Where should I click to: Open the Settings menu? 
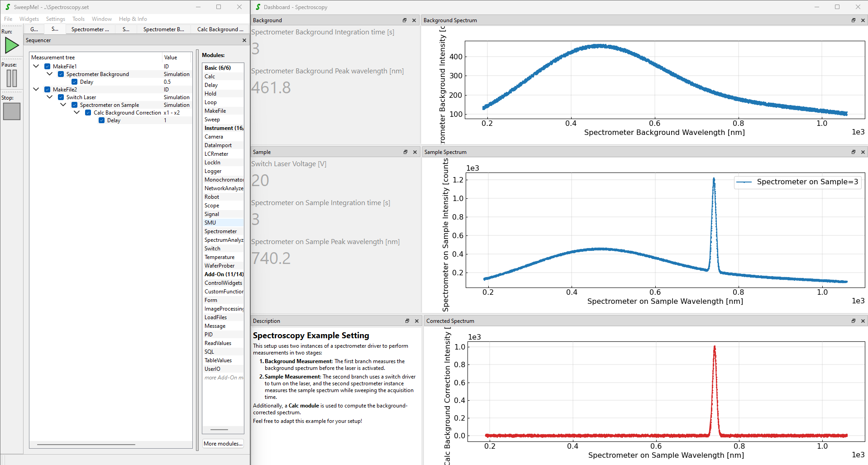pyautogui.click(x=56, y=19)
